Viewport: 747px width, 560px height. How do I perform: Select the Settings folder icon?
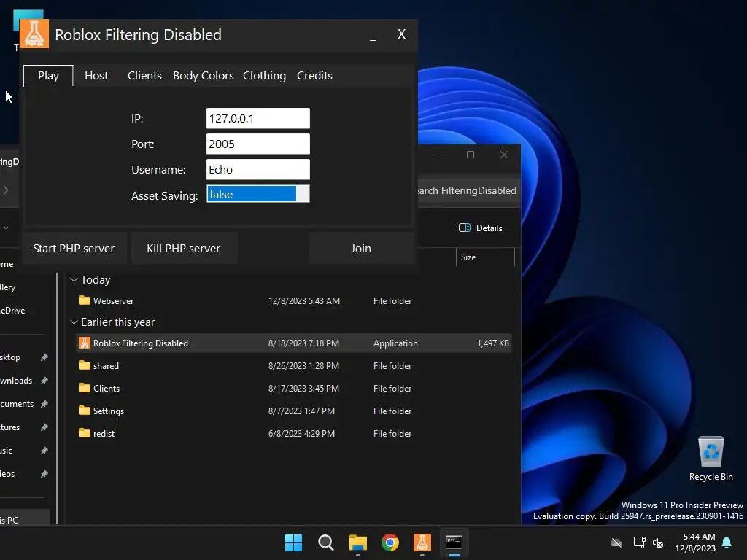click(85, 411)
